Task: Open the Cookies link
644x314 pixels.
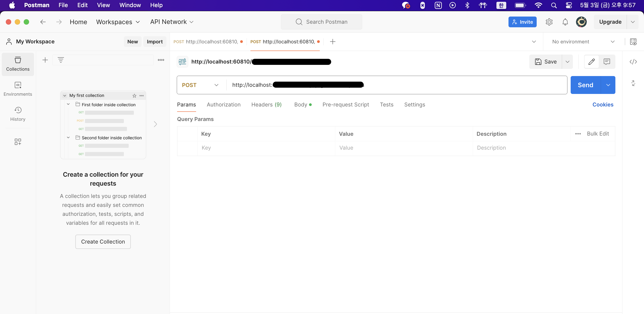Action: point(603,105)
